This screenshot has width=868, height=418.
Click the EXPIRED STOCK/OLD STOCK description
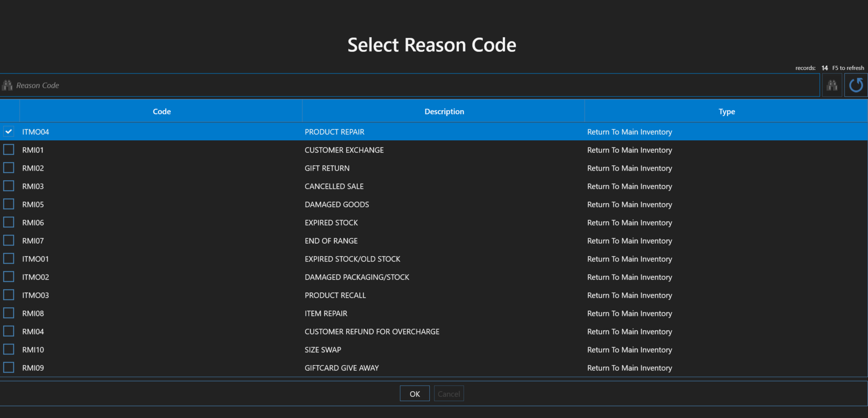[x=352, y=259]
